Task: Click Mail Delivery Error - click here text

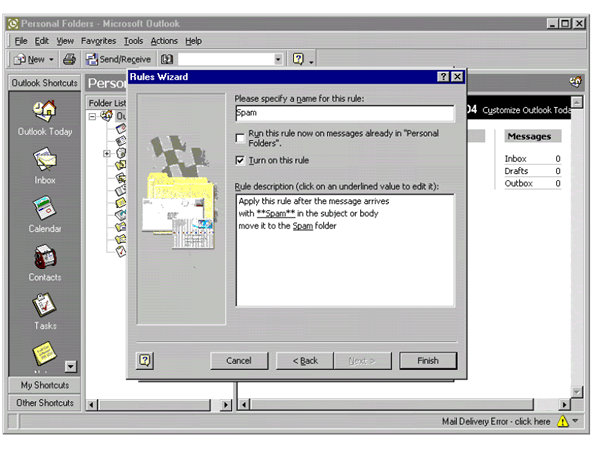Action: tap(496, 421)
